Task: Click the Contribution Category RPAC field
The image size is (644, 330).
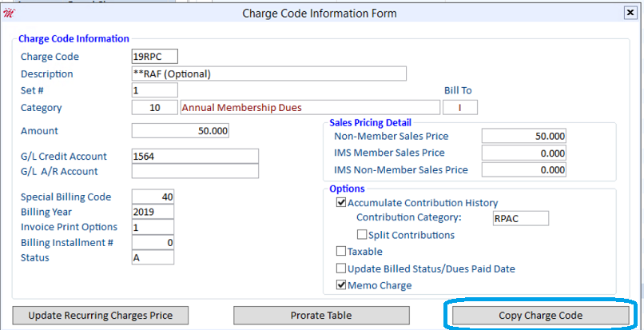Action: (x=521, y=218)
